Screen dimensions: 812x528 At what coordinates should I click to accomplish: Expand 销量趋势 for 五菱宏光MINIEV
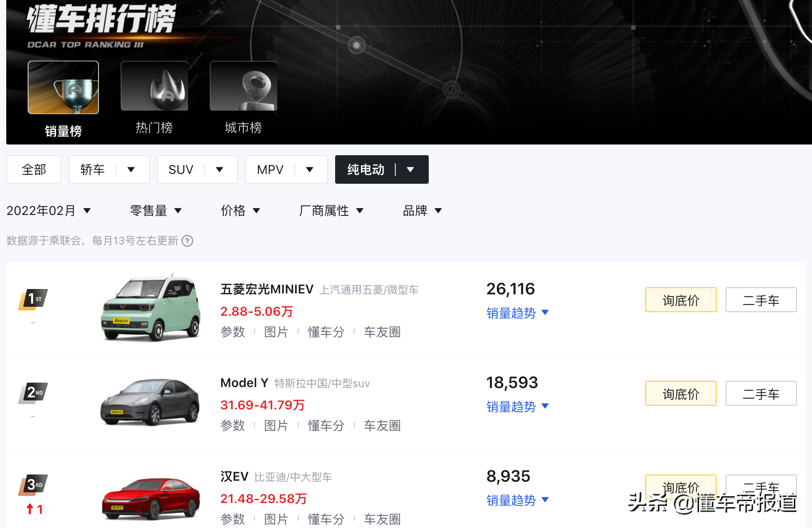tap(517, 313)
